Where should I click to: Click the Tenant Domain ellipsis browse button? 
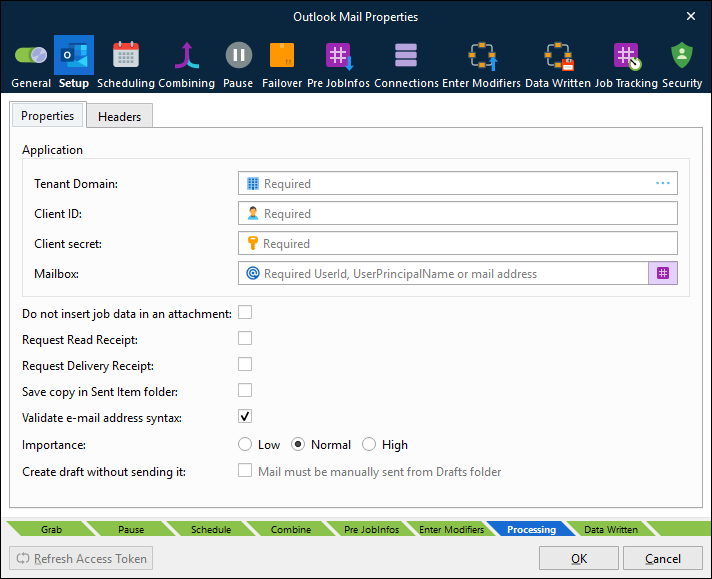tap(663, 183)
